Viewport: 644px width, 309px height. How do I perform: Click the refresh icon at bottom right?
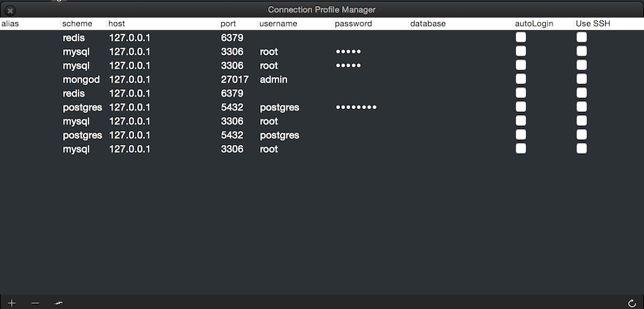click(x=632, y=303)
